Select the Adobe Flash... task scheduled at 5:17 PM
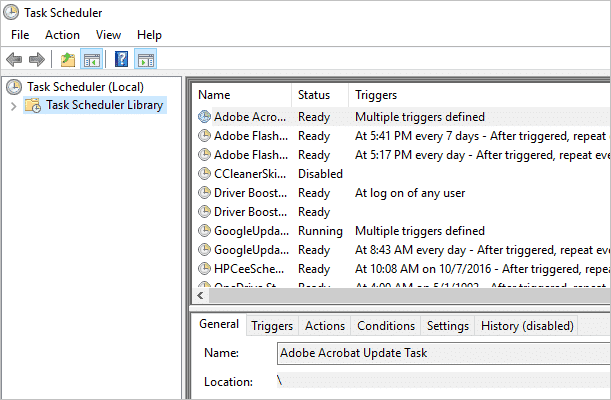Image resolution: width=611 pixels, height=400 pixels. click(251, 155)
